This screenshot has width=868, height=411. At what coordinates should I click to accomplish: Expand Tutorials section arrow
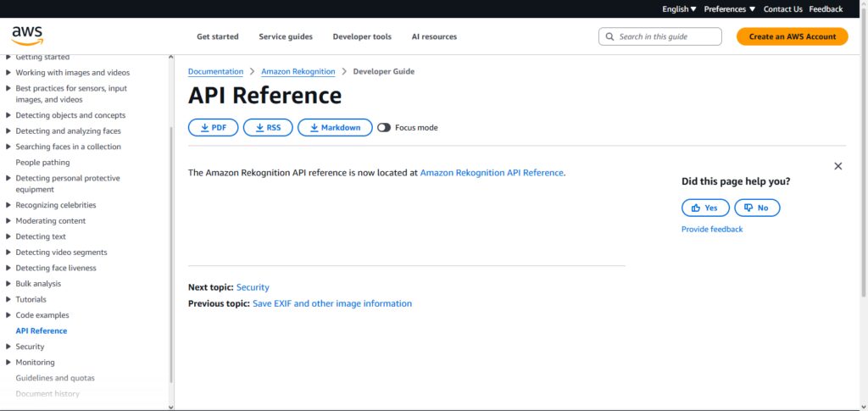8,299
